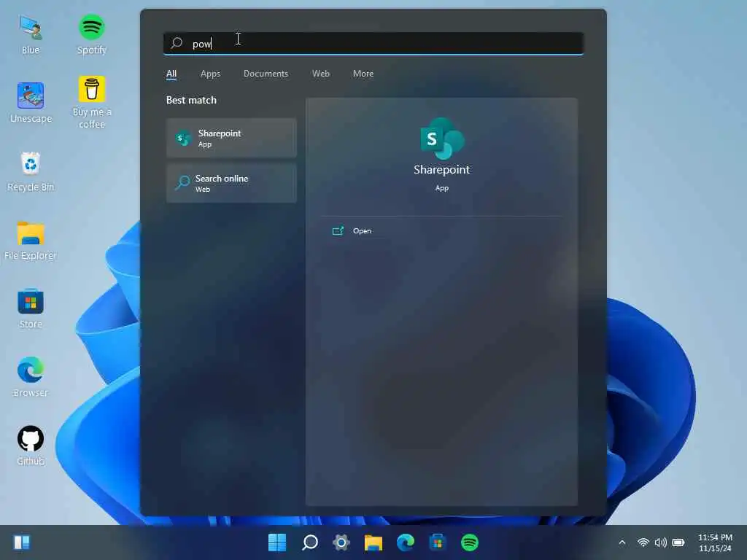Open the Buy me a coffee shortcut
Viewport: 747px width, 560px height.
[x=91, y=102]
